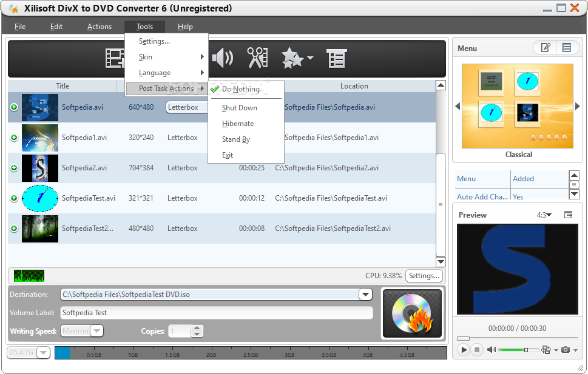
Task: Show next menu template arrow
Action: pyautogui.click(x=578, y=106)
